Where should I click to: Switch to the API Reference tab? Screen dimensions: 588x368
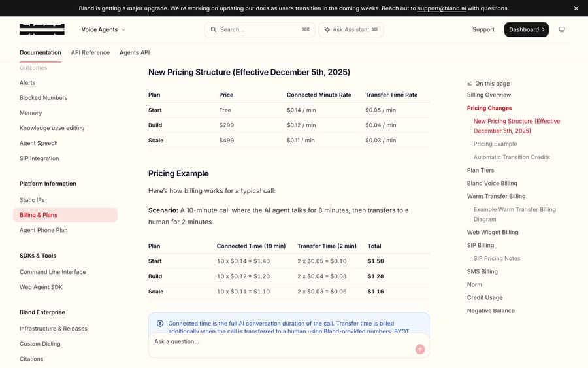[90, 52]
